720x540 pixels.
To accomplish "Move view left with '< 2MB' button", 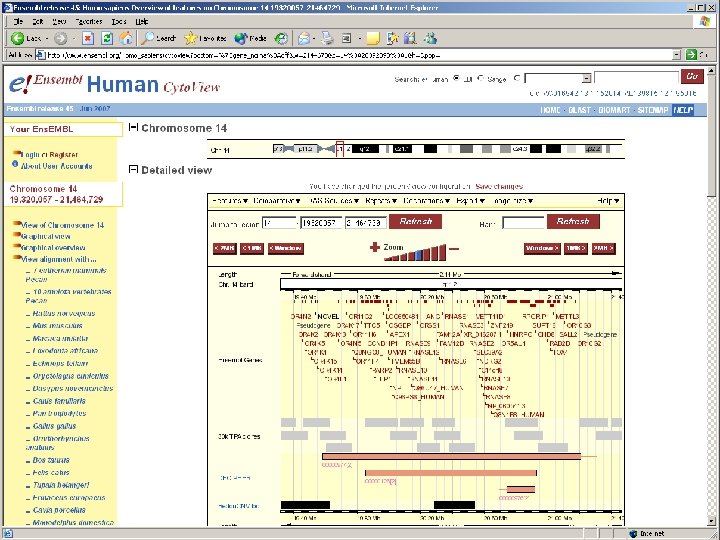I will (225, 248).
